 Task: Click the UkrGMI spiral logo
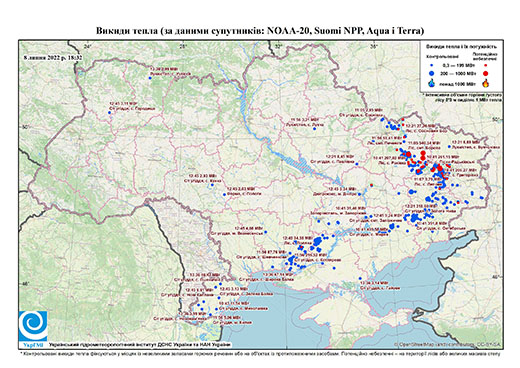coord(33,326)
